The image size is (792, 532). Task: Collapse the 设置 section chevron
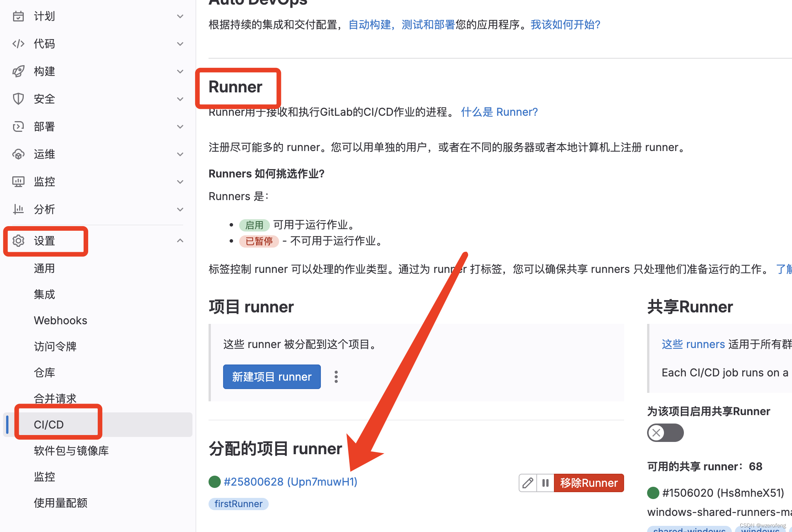pyautogui.click(x=180, y=241)
